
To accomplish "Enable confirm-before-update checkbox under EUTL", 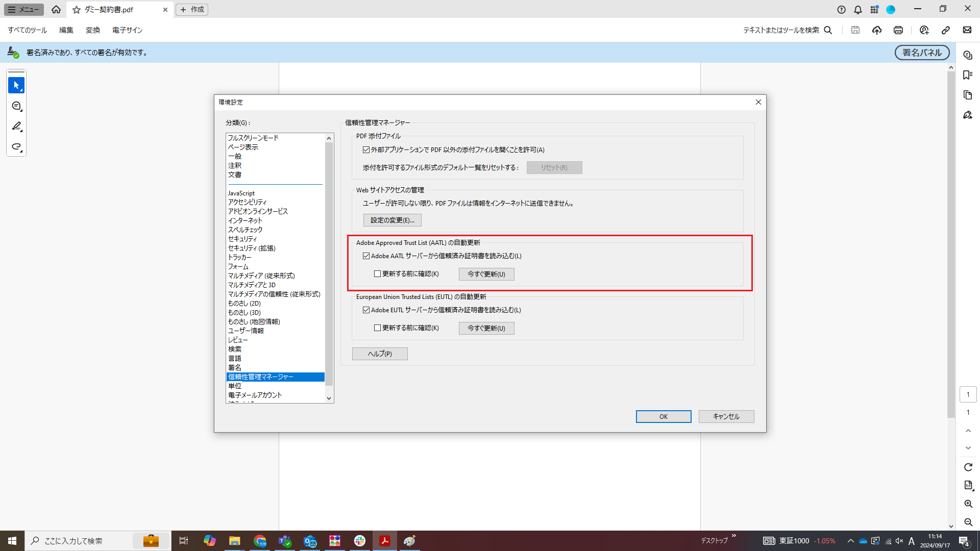I will [377, 328].
